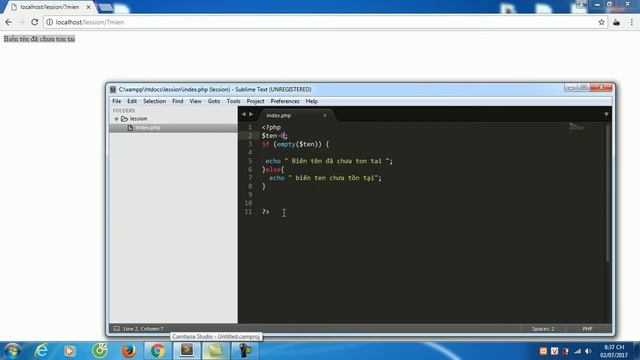
Task: Click network signal icon in system tray
Action: pyautogui.click(x=577, y=351)
